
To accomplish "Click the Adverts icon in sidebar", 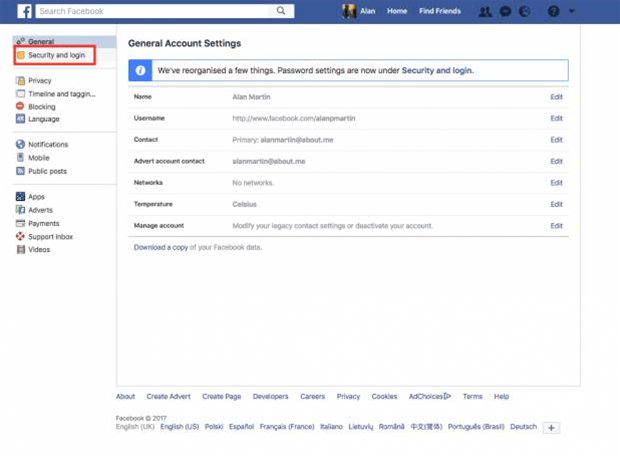I will (20, 210).
